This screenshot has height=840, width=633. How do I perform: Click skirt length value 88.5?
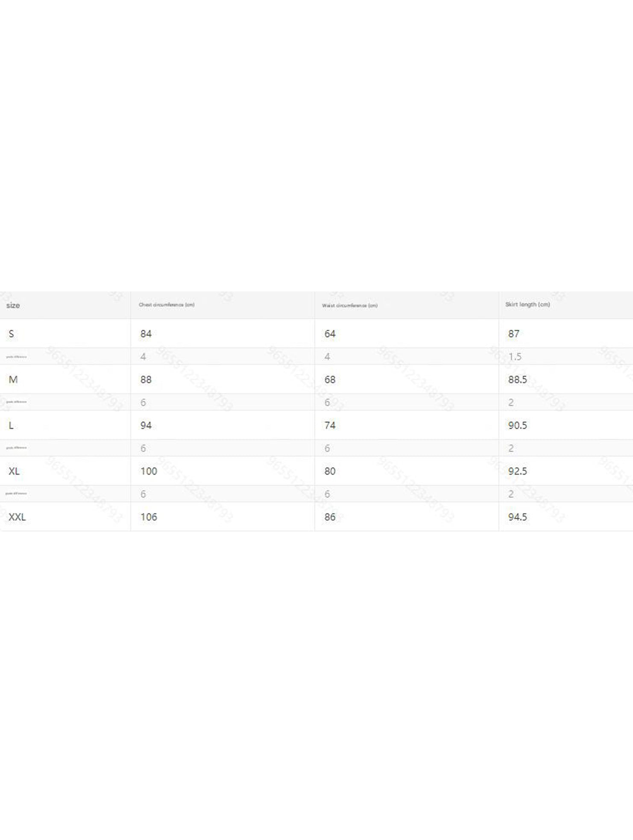coord(517,379)
